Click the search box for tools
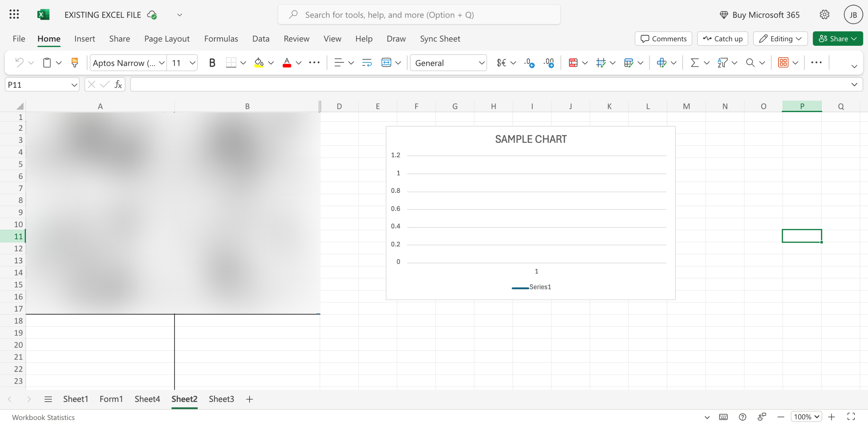Image resolution: width=868 pixels, height=423 pixels. (419, 15)
